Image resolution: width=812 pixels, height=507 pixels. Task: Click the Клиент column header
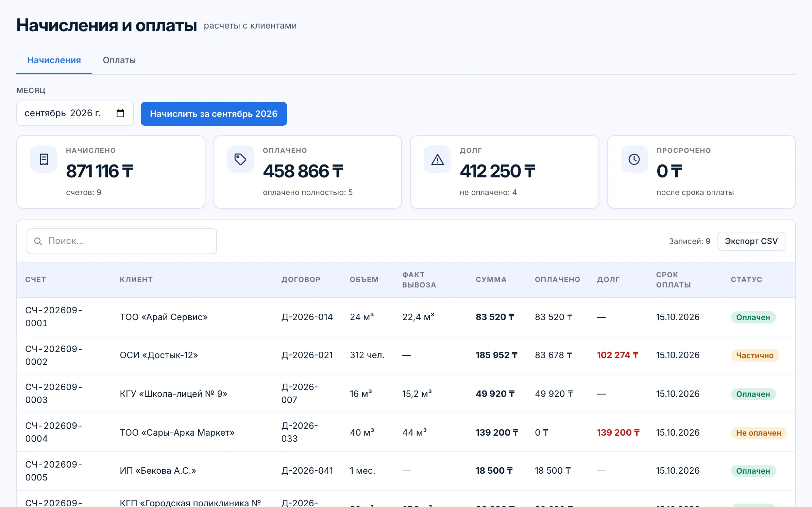pyautogui.click(x=136, y=280)
